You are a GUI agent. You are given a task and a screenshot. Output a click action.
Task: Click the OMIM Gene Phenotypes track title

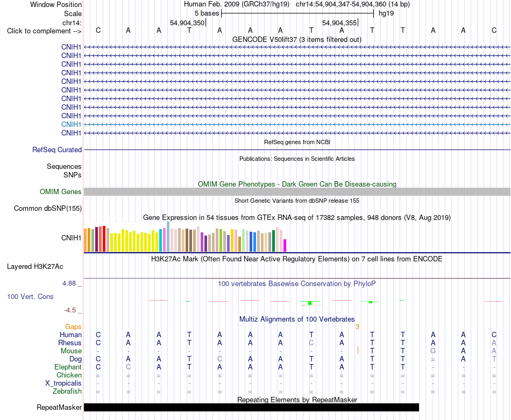[297, 184]
